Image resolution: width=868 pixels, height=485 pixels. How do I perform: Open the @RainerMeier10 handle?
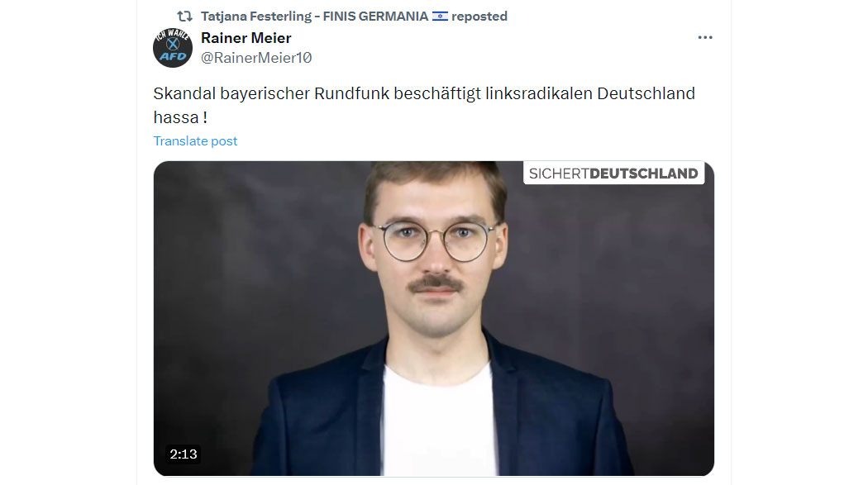256,58
